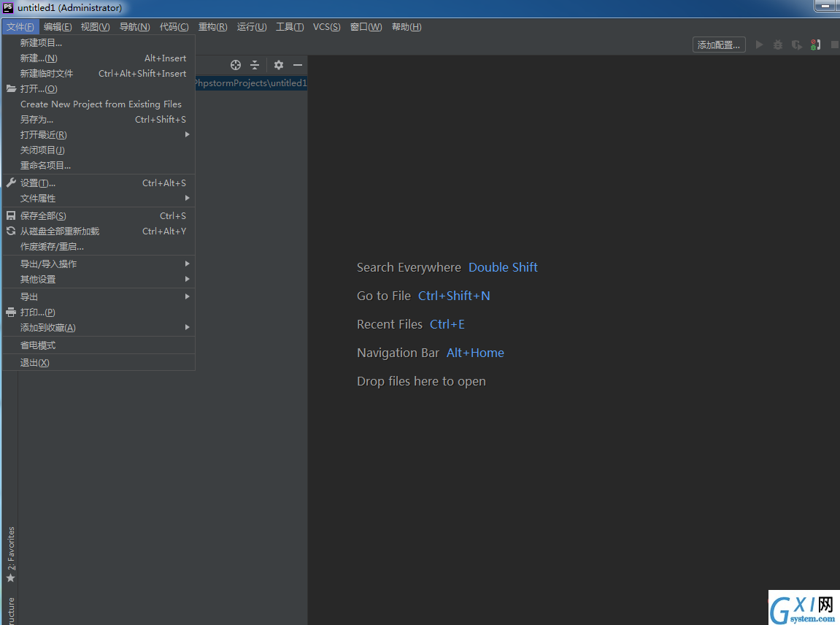Screen dimensions: 840x625
Task: Open the 添加配置... run configuration selector
Action: 718,45
